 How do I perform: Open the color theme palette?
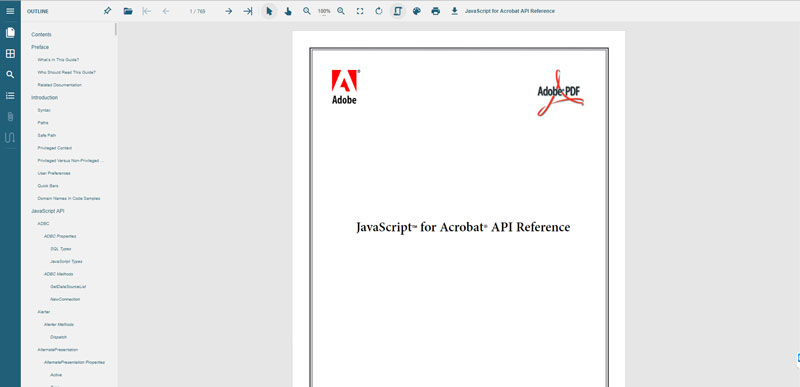click(x=417, y=11)
